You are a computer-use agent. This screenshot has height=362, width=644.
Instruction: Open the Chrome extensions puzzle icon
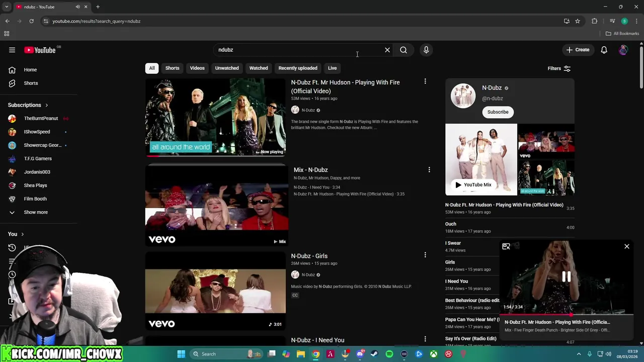point(595,21)
